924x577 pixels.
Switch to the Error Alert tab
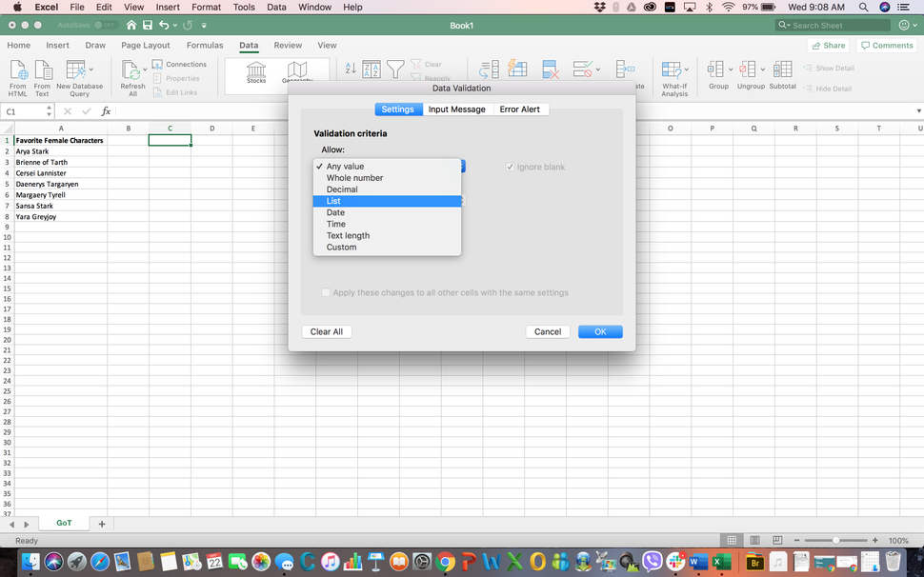pos(520,109)
